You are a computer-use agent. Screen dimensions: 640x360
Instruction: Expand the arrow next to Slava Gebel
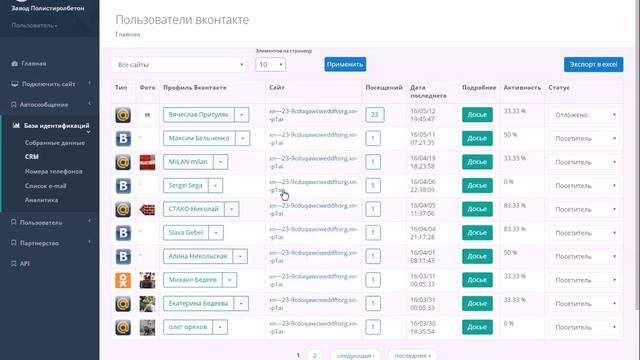(216, 233)
